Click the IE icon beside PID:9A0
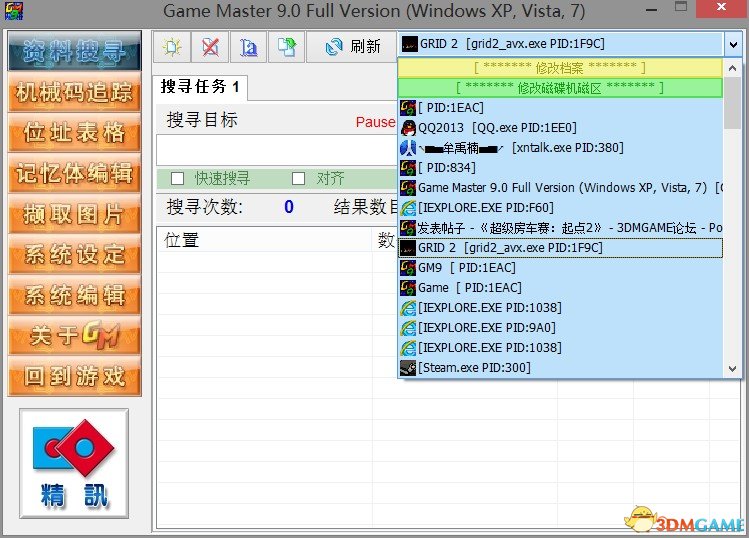Image resolution: width=749 pixels, height=538 pixels. 408,328
